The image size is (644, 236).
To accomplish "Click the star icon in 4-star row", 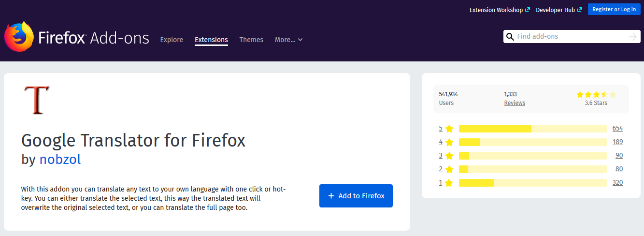I will [449, 142].
